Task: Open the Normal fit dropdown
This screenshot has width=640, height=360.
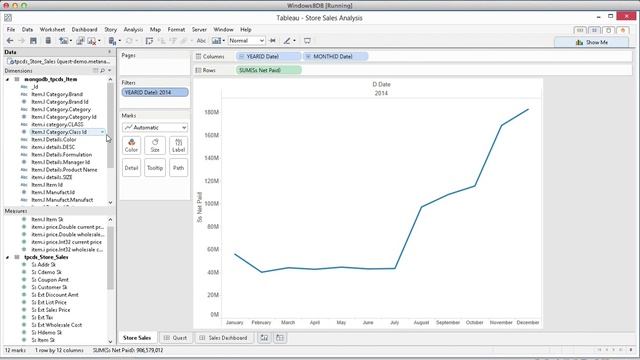Action: click(x=247, y=40)
